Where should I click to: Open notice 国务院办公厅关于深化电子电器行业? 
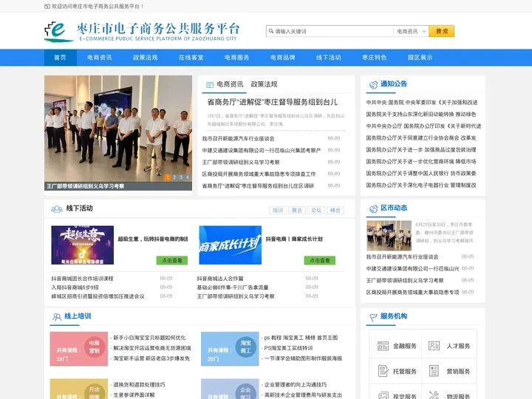click(421, 185)
